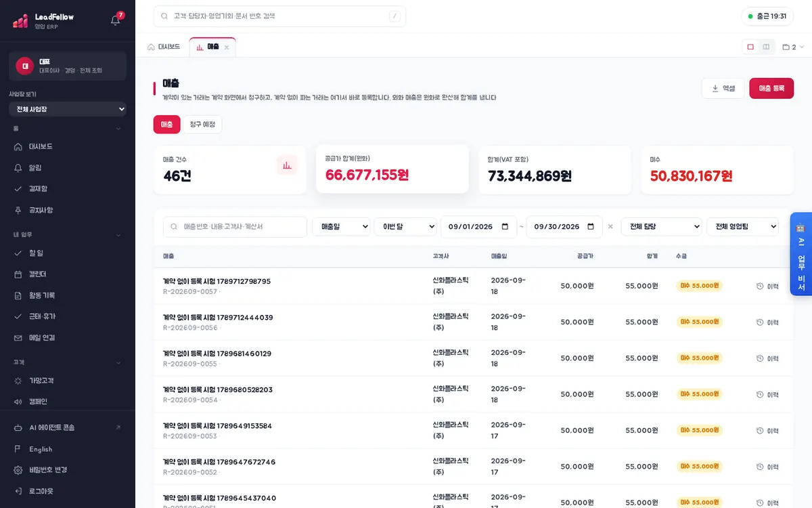
Task: Click the magnifier icon in top search bar
Action: [165, 16]
